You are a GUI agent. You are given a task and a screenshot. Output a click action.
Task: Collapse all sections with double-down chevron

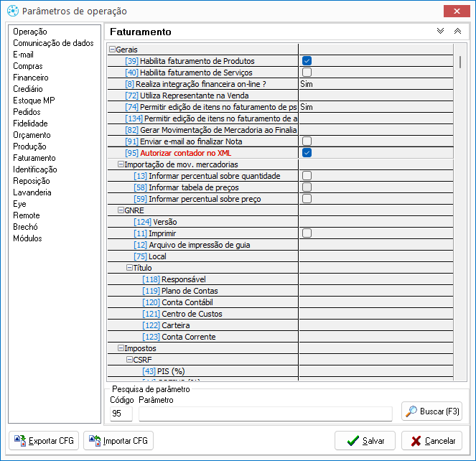click(x=441, y=32)
